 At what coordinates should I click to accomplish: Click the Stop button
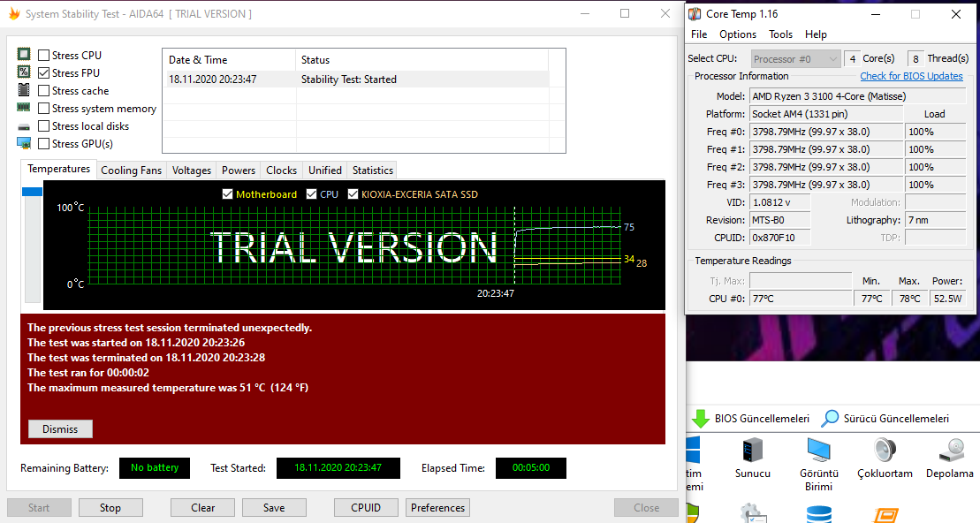[x=110, y=507]
